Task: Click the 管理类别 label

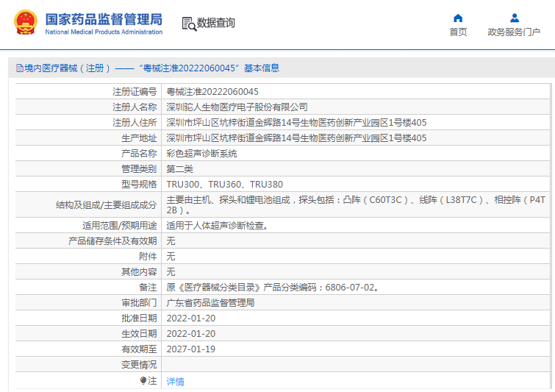Action: 139,169
